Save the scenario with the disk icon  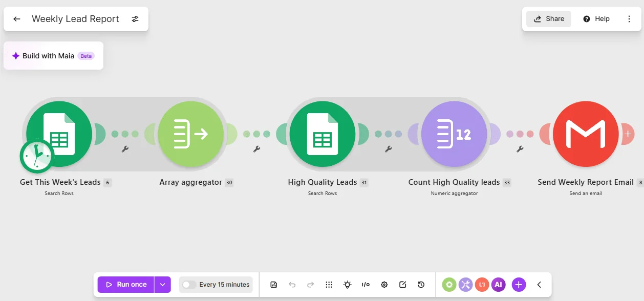pos(273,285)
